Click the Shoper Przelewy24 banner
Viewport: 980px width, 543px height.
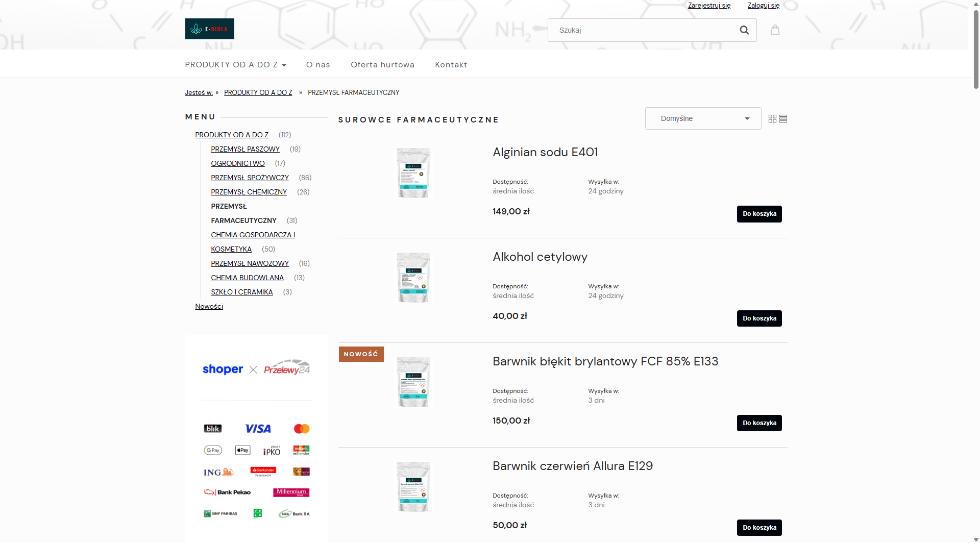(256, 369)
